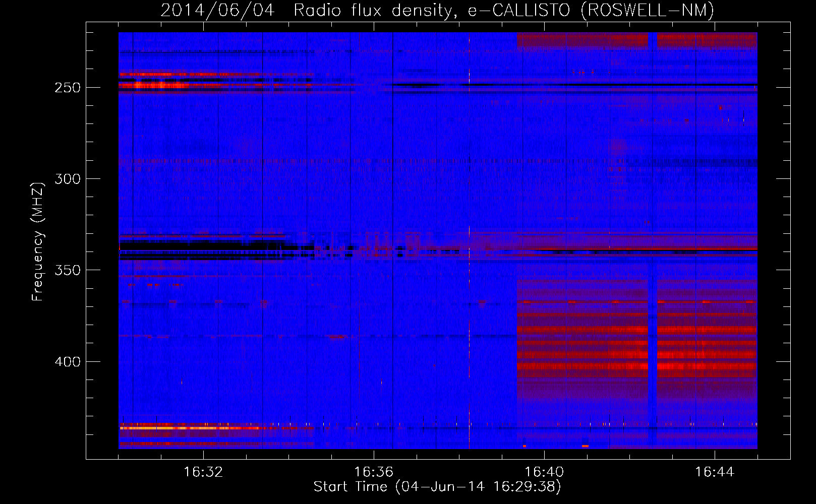Click the 250 frequency tick label

tap(68, 88)
